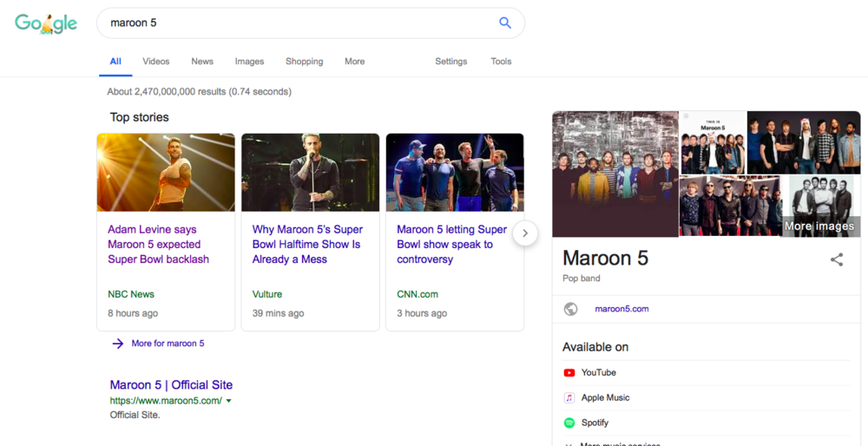868x446 pixels.
Task: Click the Pop band subtitle
Action: click(582, 279)
